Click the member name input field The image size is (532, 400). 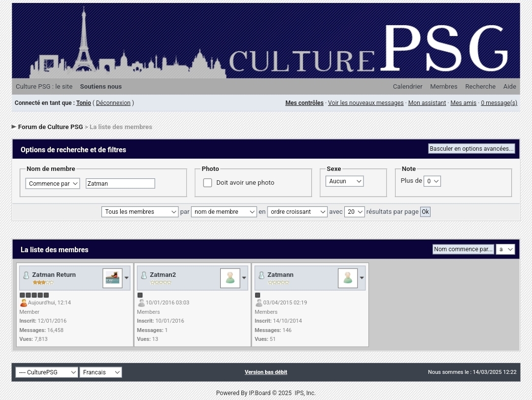120,184
